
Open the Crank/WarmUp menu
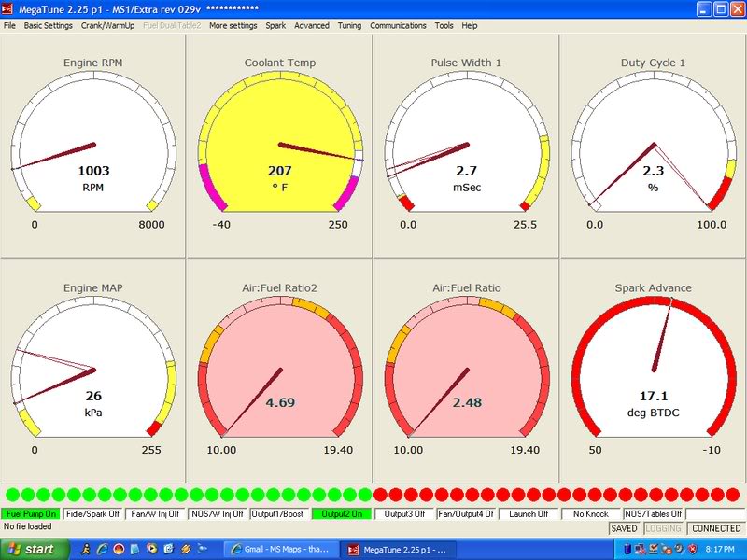click(107, 26)
